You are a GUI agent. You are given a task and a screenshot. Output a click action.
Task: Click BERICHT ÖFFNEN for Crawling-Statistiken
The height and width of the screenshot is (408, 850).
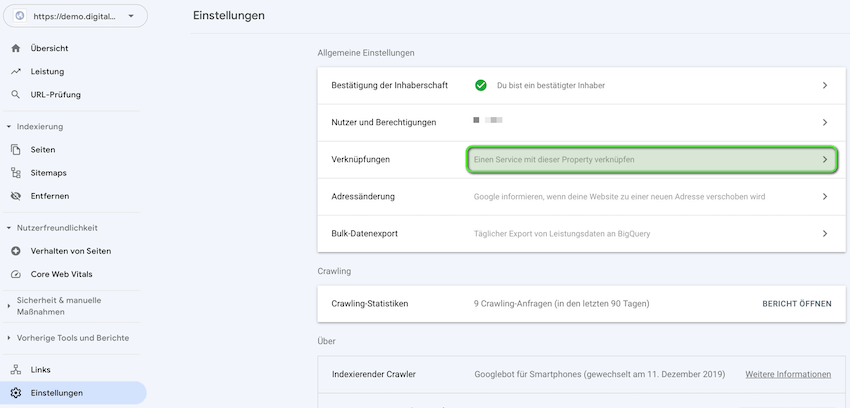[796, 304]
